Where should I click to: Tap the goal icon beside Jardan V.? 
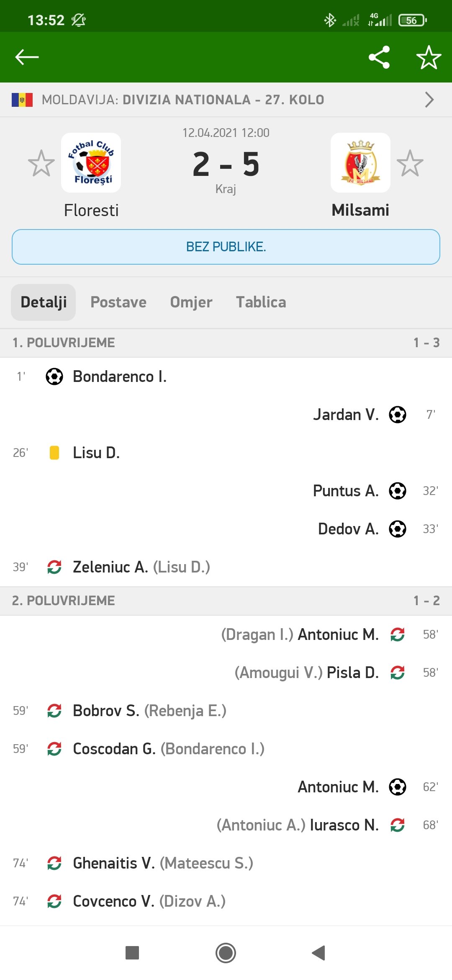point(398,415)
